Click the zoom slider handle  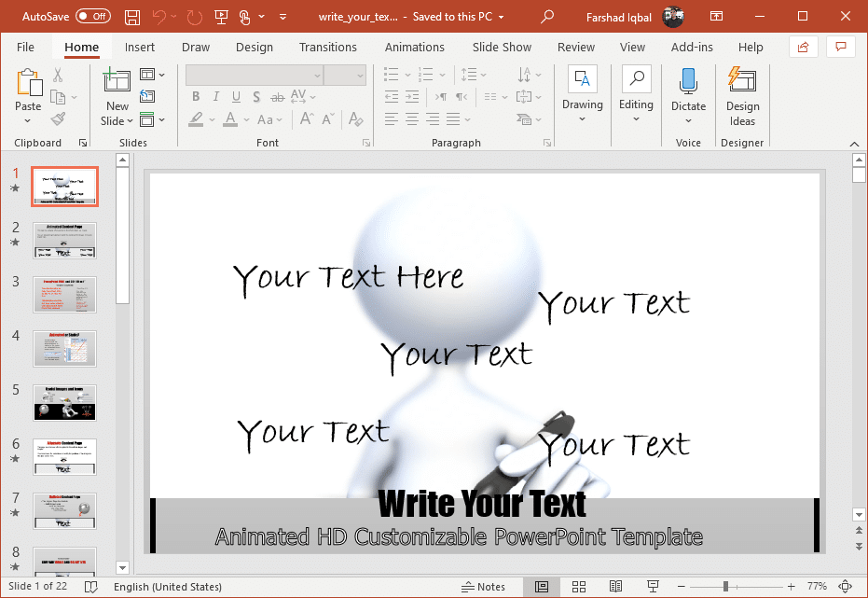pos(725,587)
